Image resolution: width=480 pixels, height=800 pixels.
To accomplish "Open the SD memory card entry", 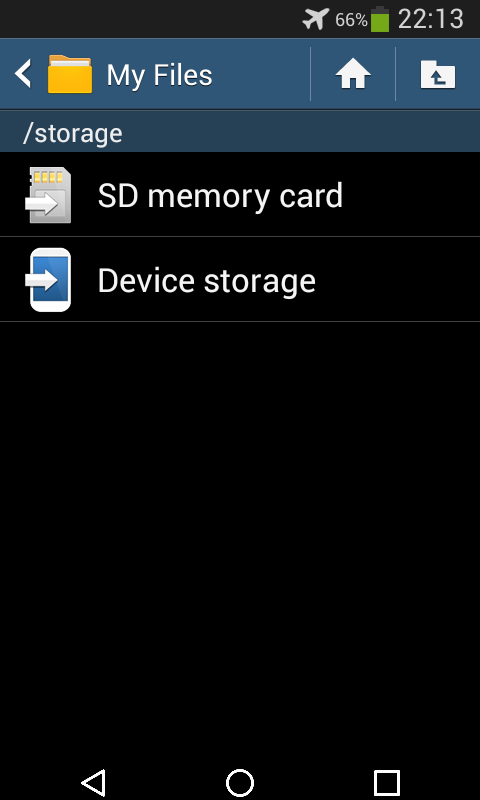I will point(240,194).
